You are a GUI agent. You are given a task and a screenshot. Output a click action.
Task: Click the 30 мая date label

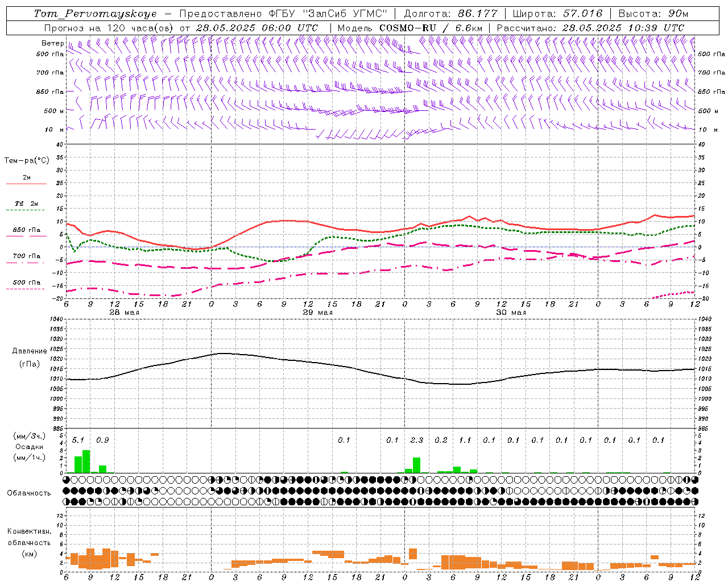511,313
